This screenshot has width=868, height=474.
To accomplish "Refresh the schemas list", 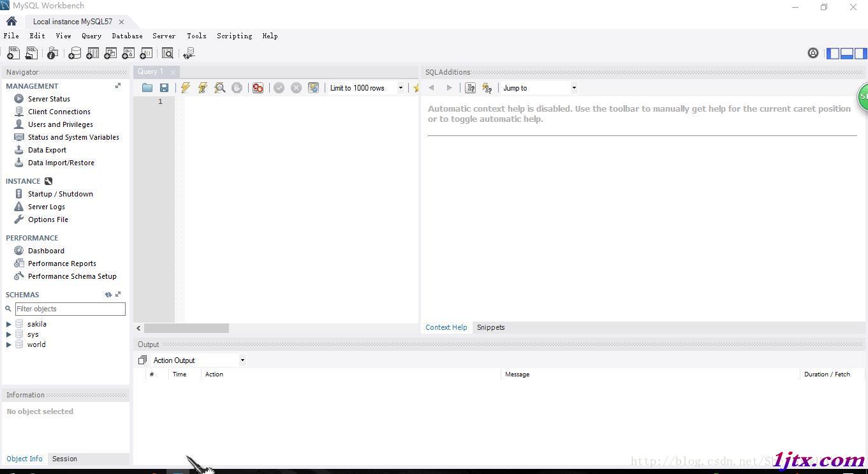I will click(108, 295).
